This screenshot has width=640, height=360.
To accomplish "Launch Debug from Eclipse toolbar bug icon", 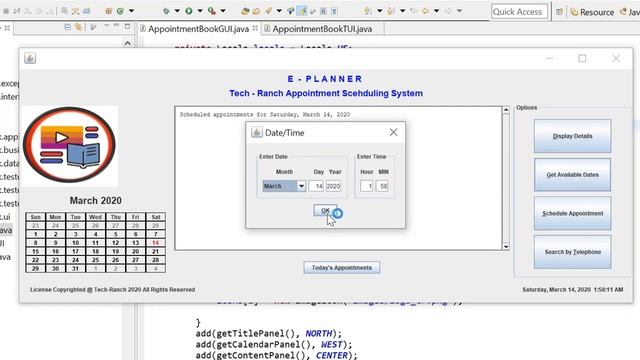I will [x=166, y=11].
